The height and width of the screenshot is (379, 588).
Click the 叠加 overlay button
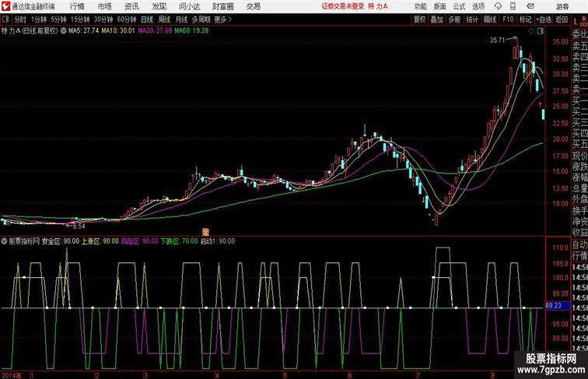(437, 19)
